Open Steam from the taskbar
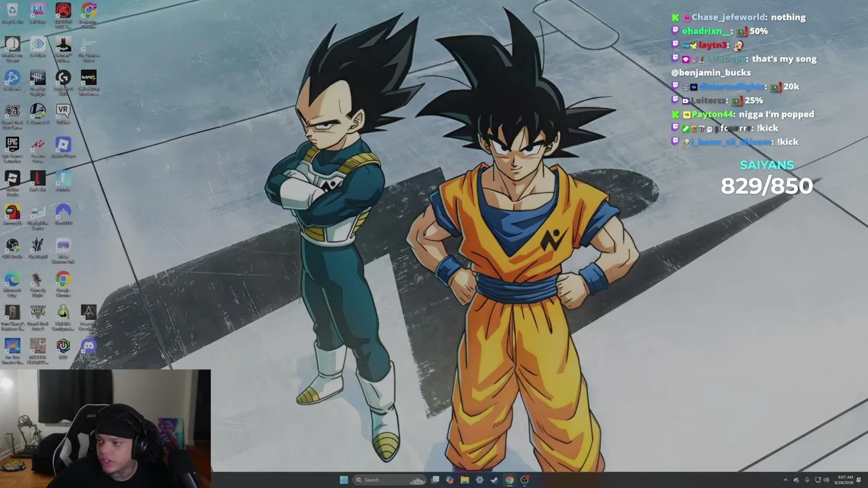Screen dimensions: 868x488 (494, 480)
